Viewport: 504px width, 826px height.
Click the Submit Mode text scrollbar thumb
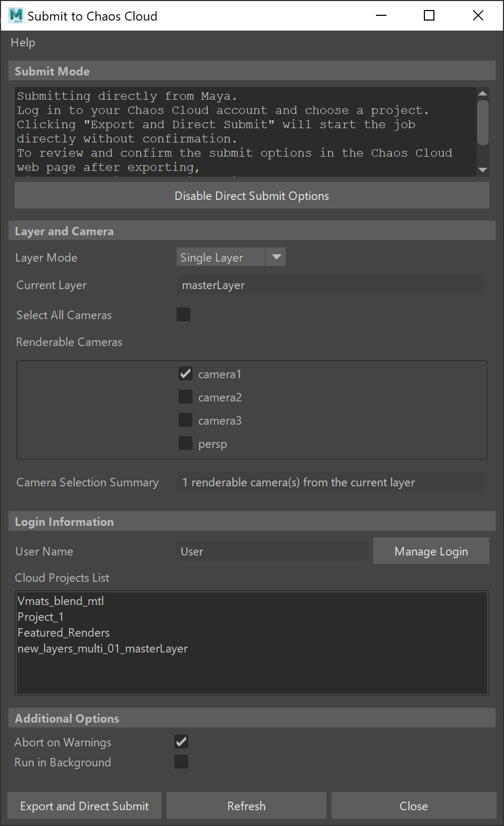tap(482, 122)
